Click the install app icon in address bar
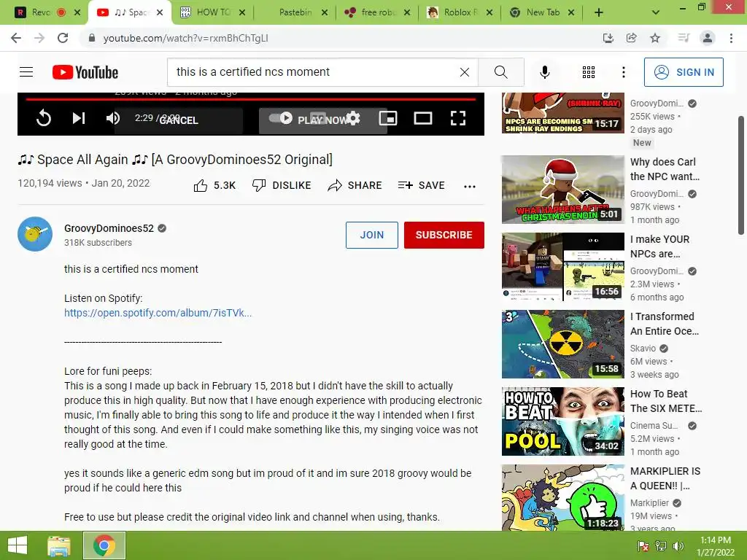Viewport: 747px width, 560px height. tap(608, 38)
